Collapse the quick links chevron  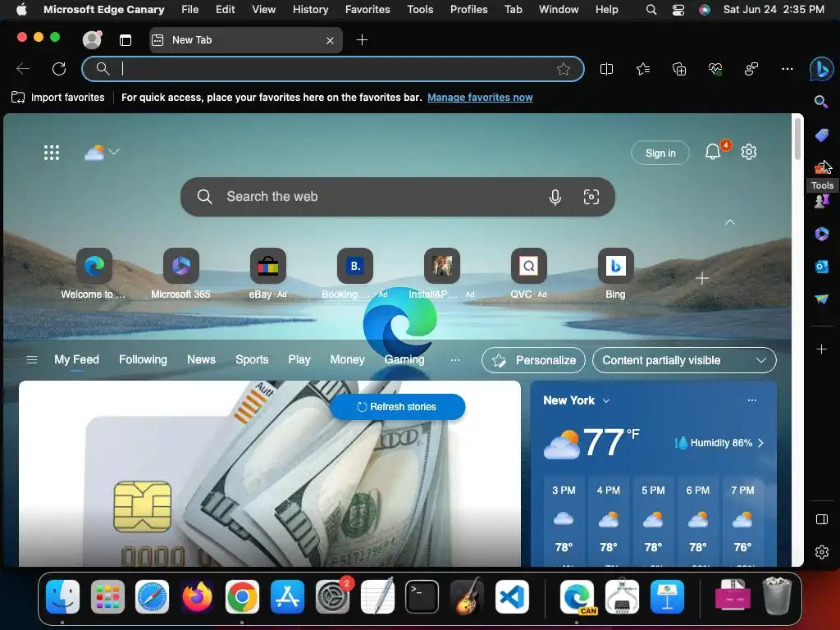pos(729,222)
